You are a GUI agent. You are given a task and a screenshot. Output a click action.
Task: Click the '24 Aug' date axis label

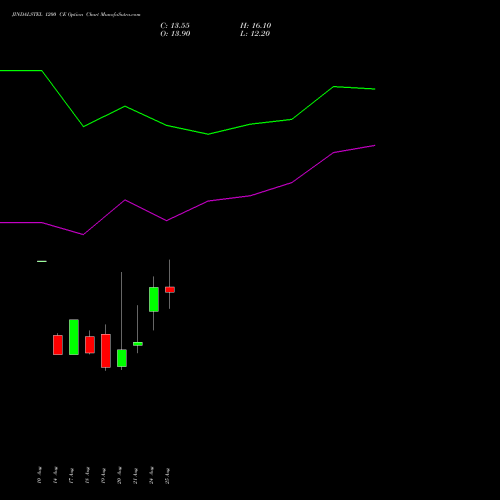[x=151, y=475]
